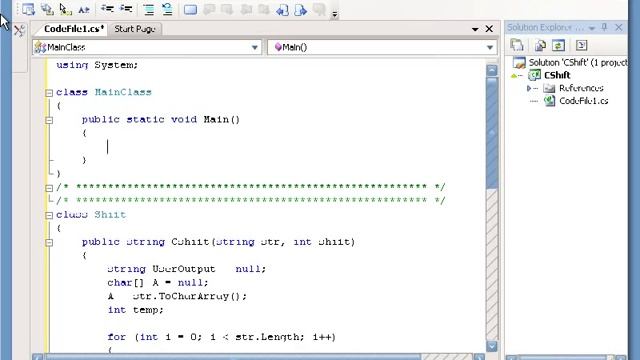Open Solution Explorer window position dropdown

point(591,28)
